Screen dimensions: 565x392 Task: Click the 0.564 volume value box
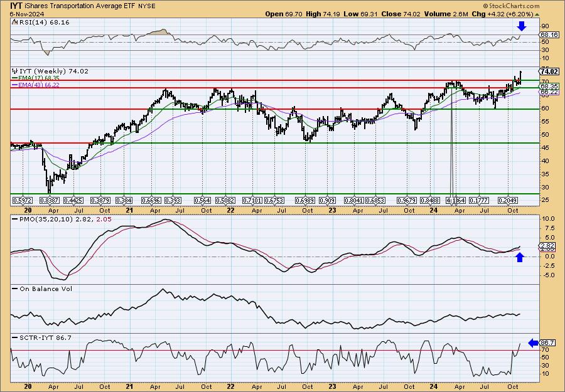[202, 200]
